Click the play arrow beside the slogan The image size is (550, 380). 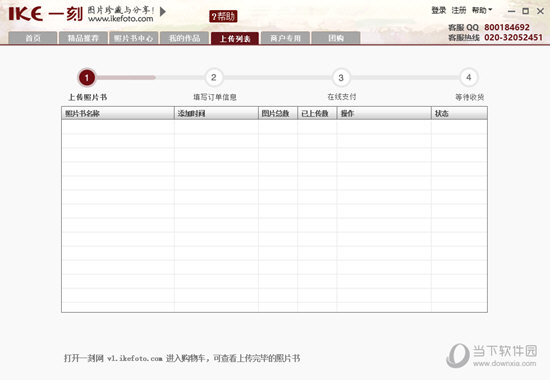(x=163, y=12)
